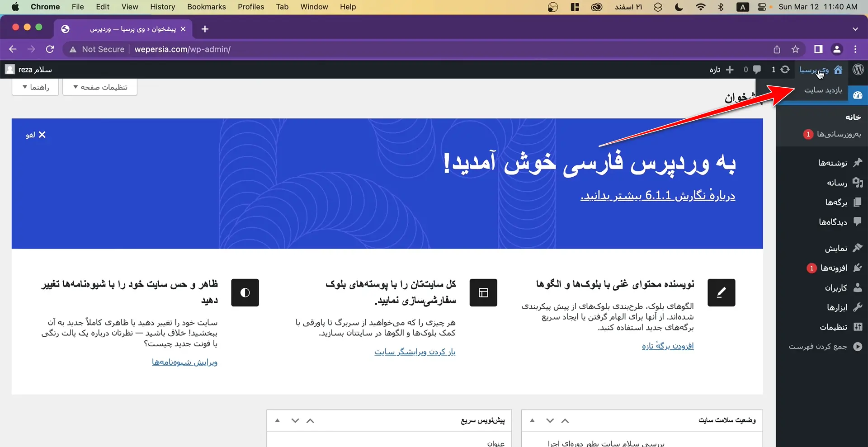Bookmark this page with the star icon
The height and width of the screenshot is (447, 868).
tap(796, 49)
